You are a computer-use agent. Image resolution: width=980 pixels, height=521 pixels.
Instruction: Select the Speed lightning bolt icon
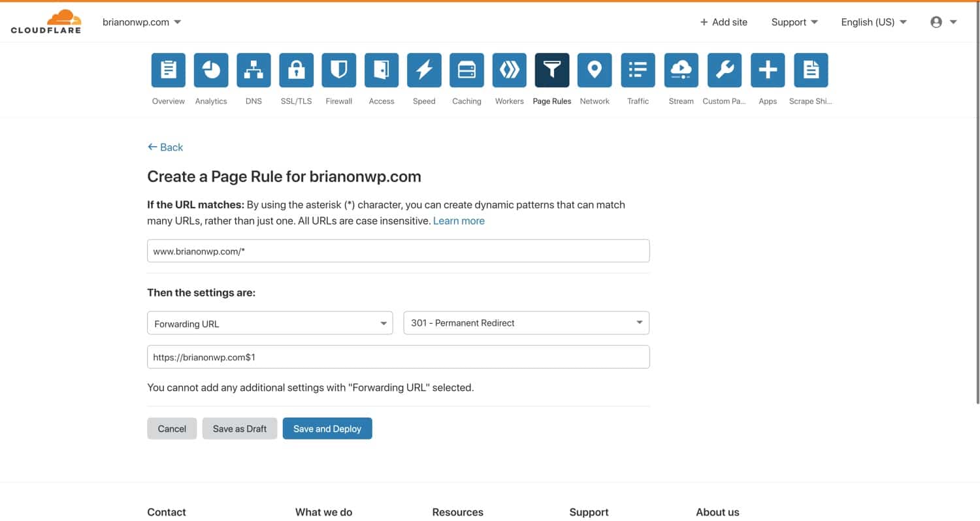click(x=423, y=70)
